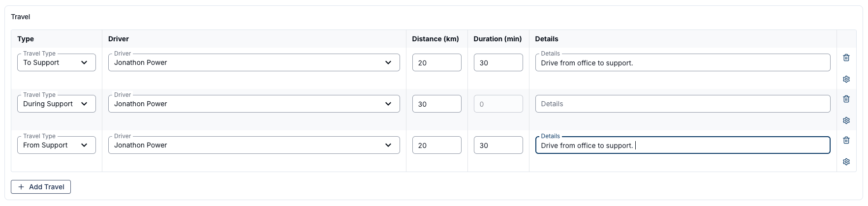Expand Driver dropdown in To Support row
The image size is (868, 206).
pos(254,62)
